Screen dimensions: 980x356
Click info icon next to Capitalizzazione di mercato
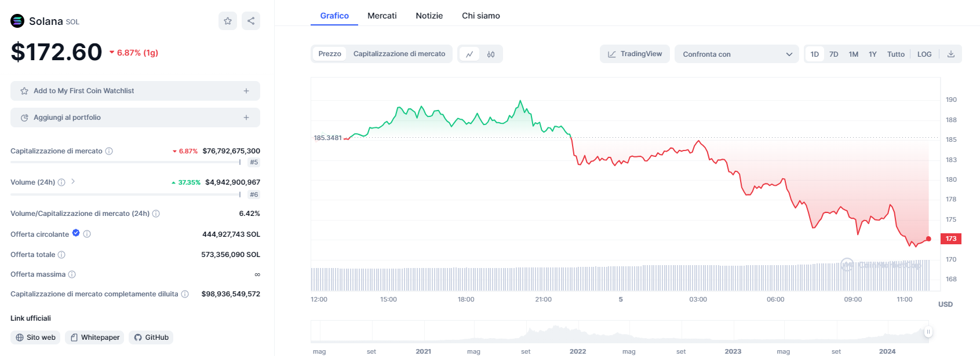(109, 151)
